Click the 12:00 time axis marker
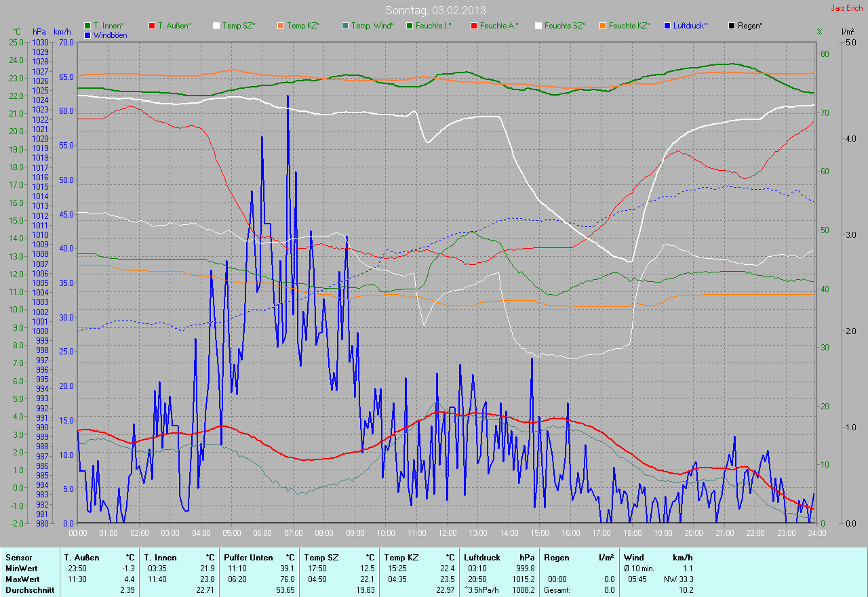868x597 pixels. (447, 533)
